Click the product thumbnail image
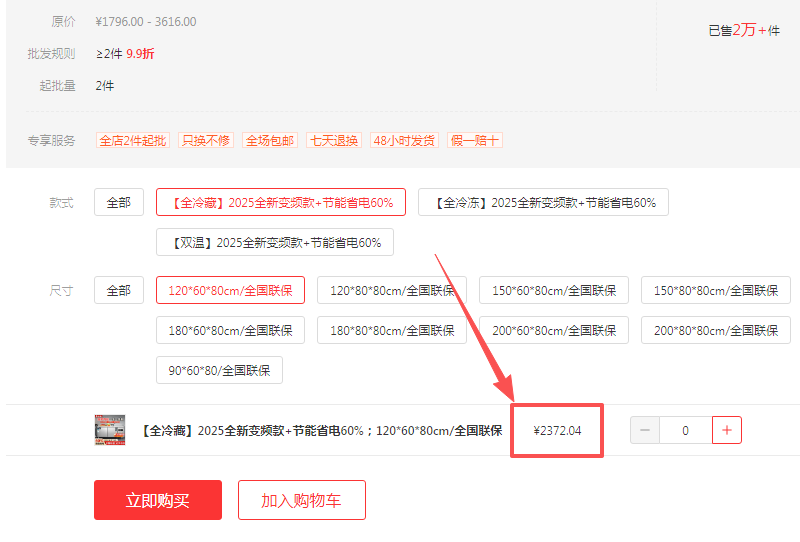The width and height of the screenshot is (800, 542). point(110,430)
